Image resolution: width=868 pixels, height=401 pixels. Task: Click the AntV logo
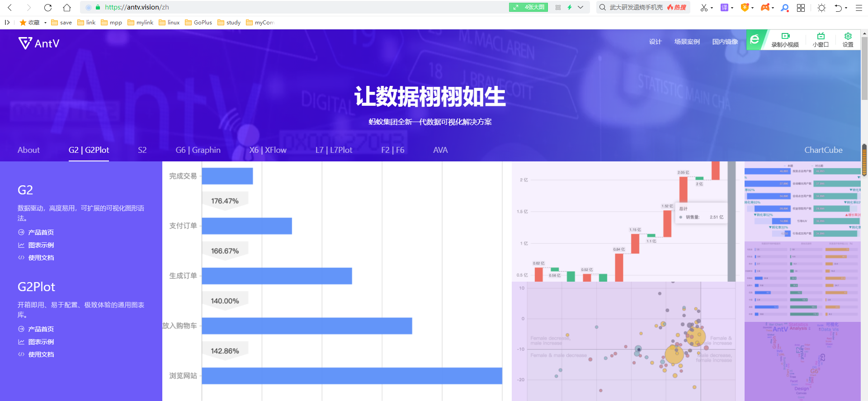[39, 43]
